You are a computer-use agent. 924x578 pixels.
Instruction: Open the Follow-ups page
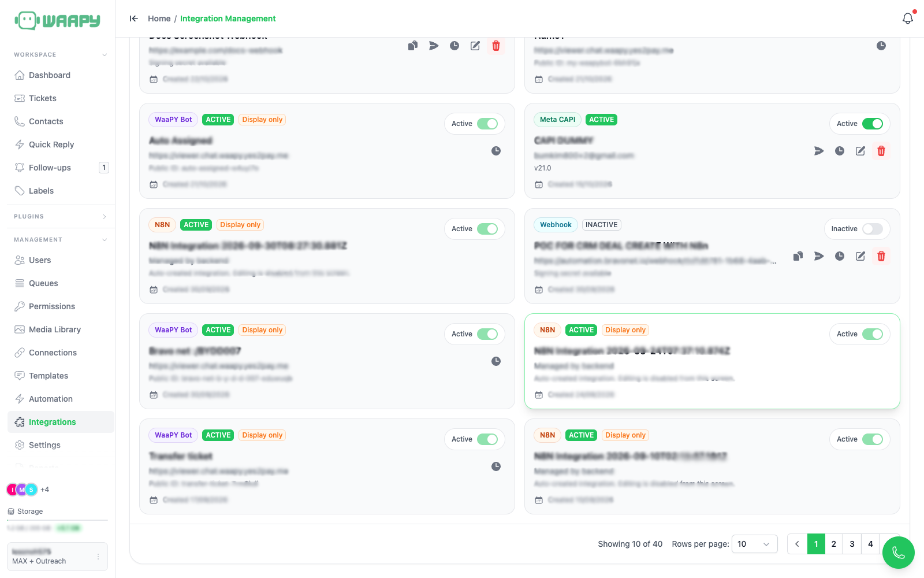(61, 168)
